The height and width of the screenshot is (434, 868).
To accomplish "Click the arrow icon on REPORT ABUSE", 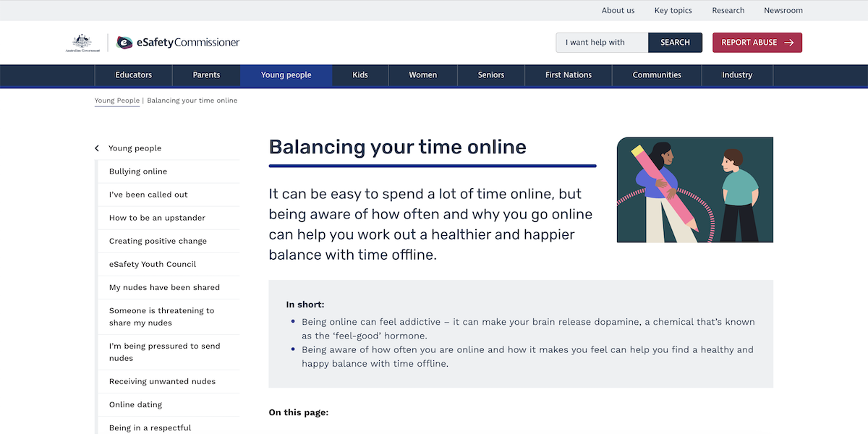I will point(788,43).
